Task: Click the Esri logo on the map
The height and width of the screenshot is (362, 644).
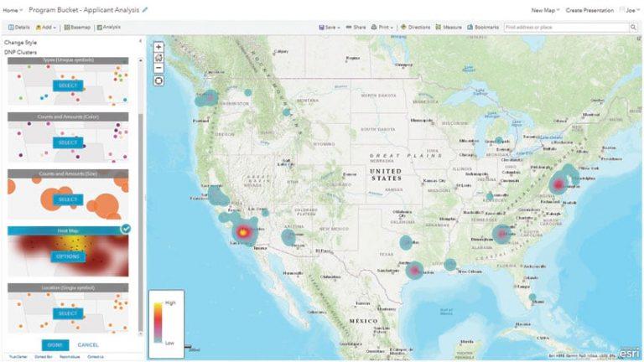Action: point(629,353)
